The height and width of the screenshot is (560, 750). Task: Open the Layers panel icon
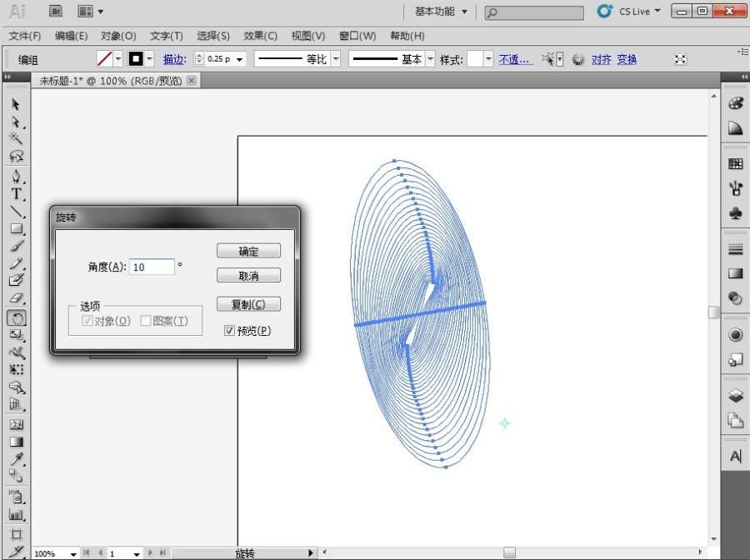[735, 395]
